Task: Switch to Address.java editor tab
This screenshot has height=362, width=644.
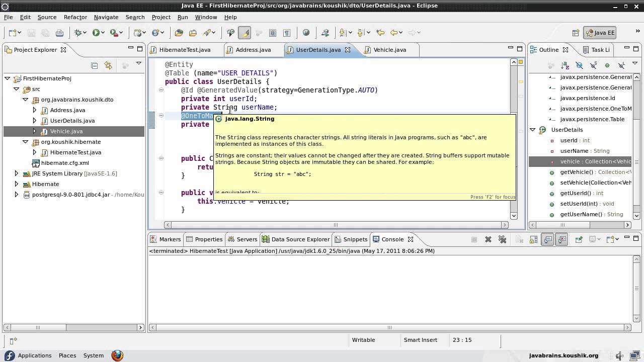Action: pyautogui.click(x=253, y=50)
